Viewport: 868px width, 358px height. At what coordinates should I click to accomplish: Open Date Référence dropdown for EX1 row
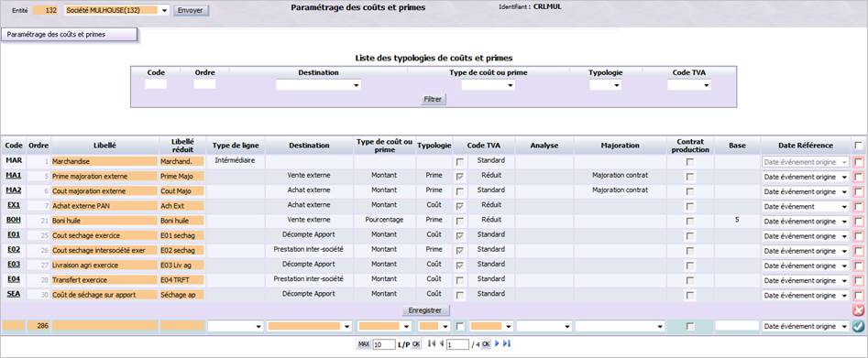[806, 206]
